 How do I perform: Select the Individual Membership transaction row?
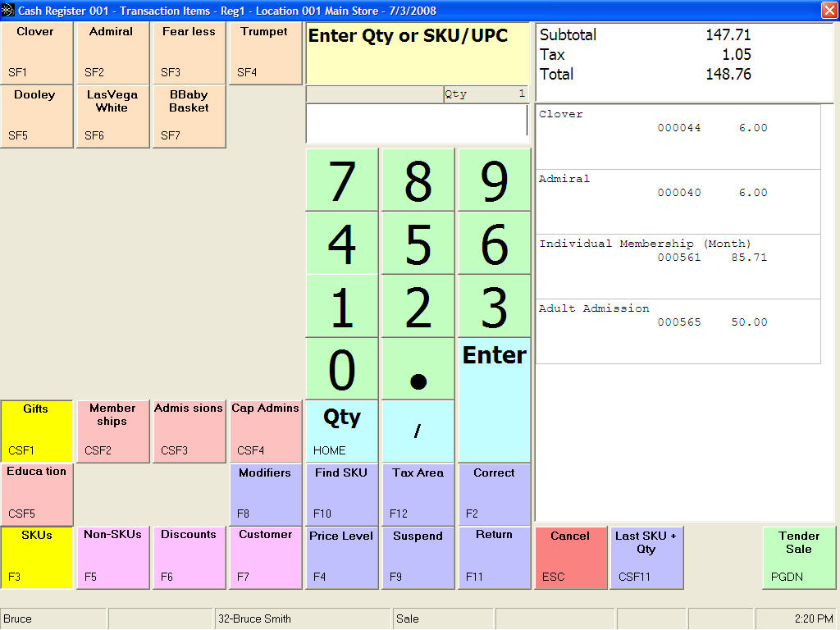click(678, 266)
